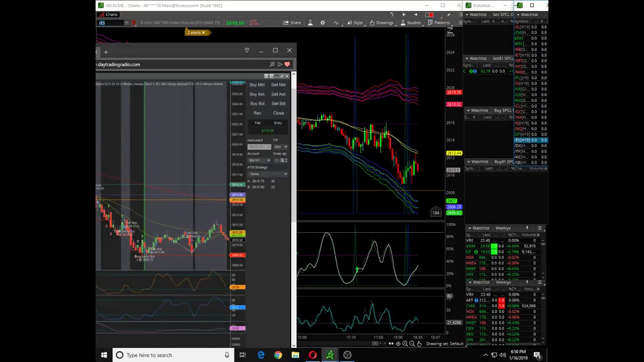Viewport: 644px width, 362px height.
Task: Click Buy Mkt in order panel
Action: click(257, 85)
